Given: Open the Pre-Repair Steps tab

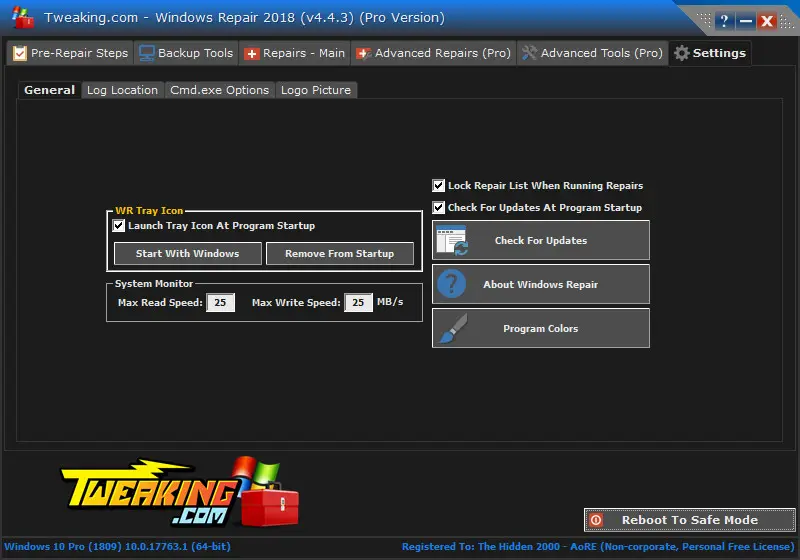Looking at the screenshot, I should click(70, 53).
